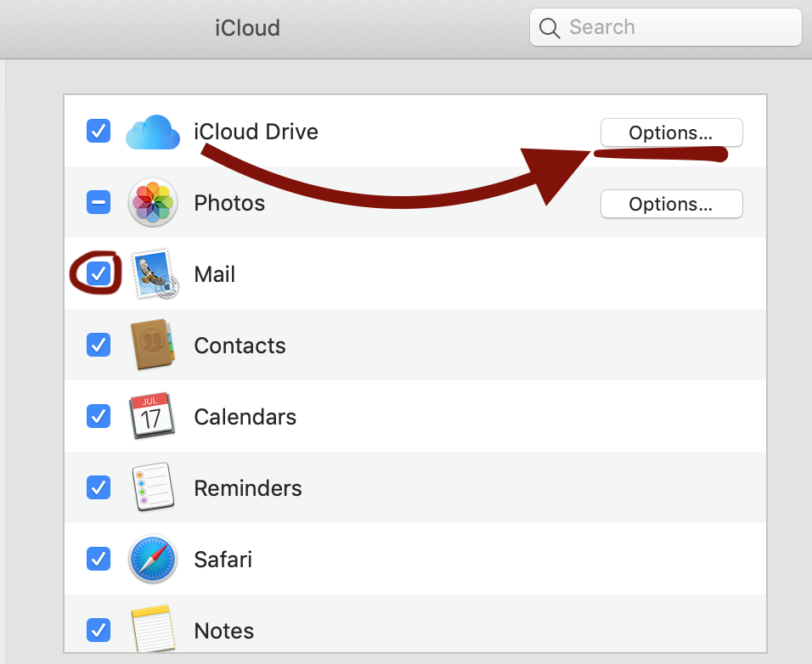
Task: Click the Reminders list icon
Action: [x=153, y=487]
